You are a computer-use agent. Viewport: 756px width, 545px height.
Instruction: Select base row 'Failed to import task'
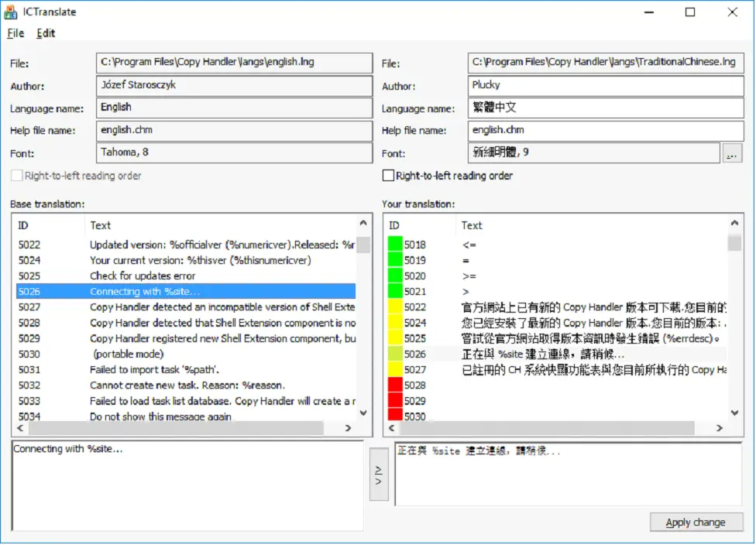click(x=186, y=369)
